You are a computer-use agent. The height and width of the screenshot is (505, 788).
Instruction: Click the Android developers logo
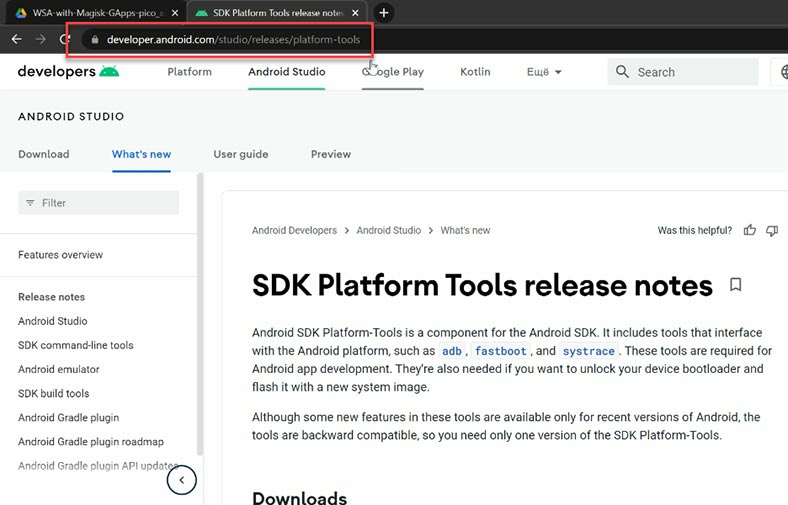click(68, 71)
